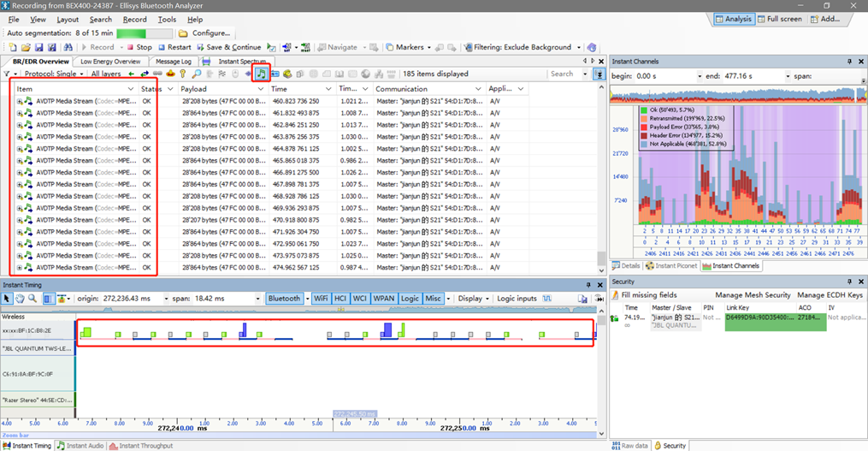Switch to Raw data tab
This screenshot has width=868, height=451.
[630, 446]
